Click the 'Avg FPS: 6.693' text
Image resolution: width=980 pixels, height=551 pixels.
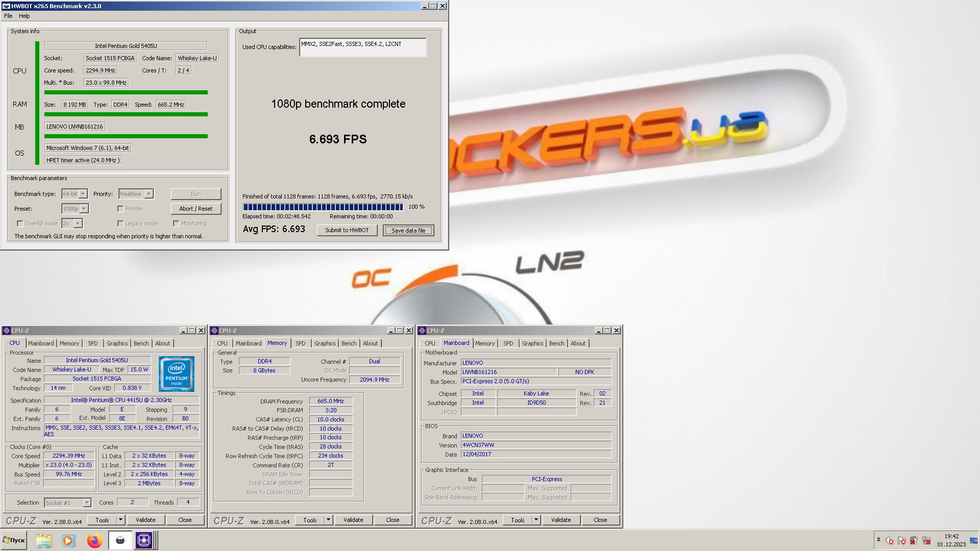274,229
